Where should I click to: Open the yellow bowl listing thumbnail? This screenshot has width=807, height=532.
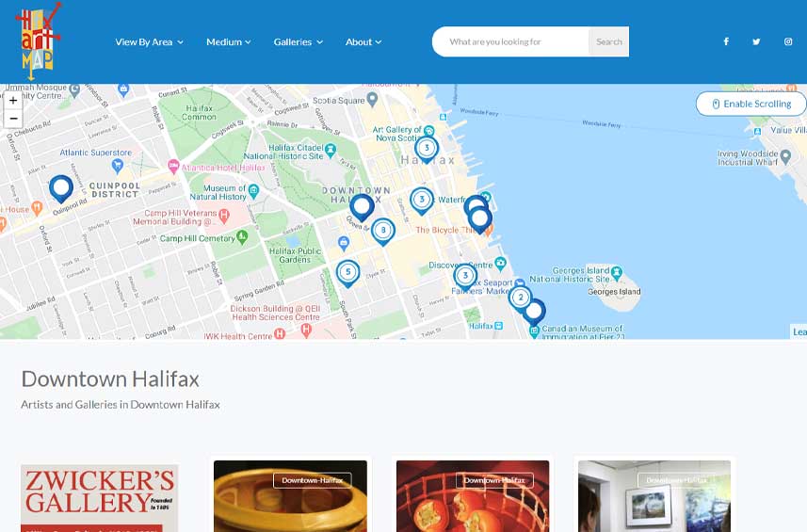290,496
